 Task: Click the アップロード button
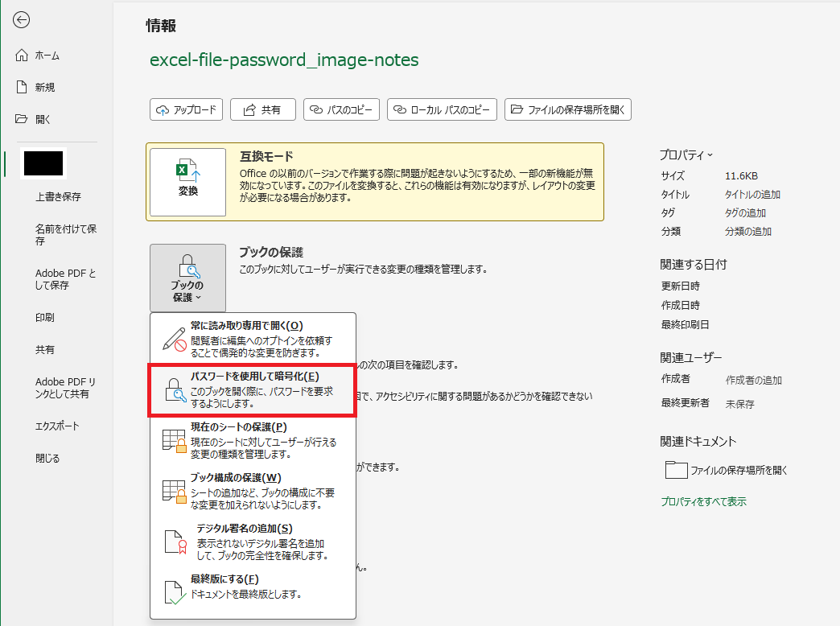186,109
